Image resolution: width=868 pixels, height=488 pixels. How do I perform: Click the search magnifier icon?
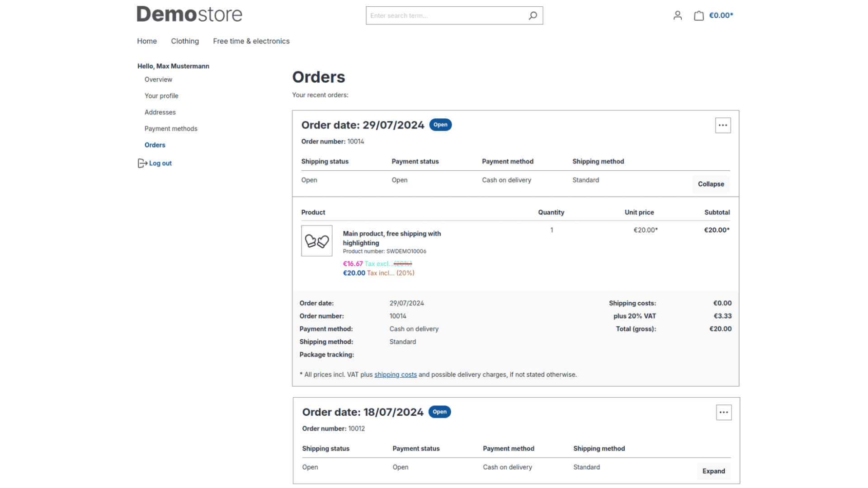pos(533,15)
